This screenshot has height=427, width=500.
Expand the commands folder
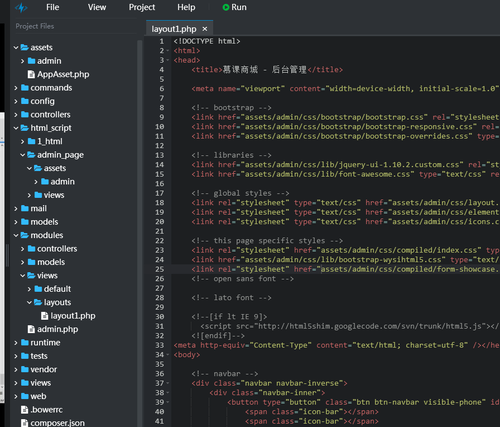[x=16, y=88]
